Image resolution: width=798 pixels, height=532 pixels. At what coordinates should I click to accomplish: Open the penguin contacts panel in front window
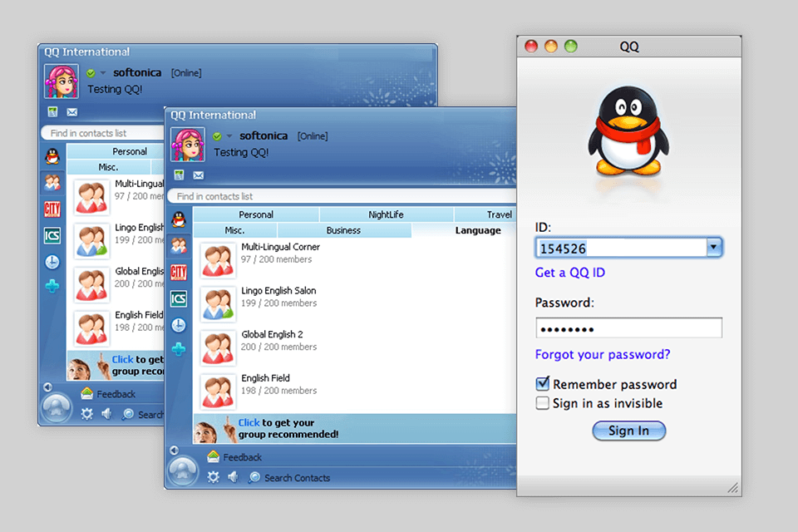(x=179, y=219)
